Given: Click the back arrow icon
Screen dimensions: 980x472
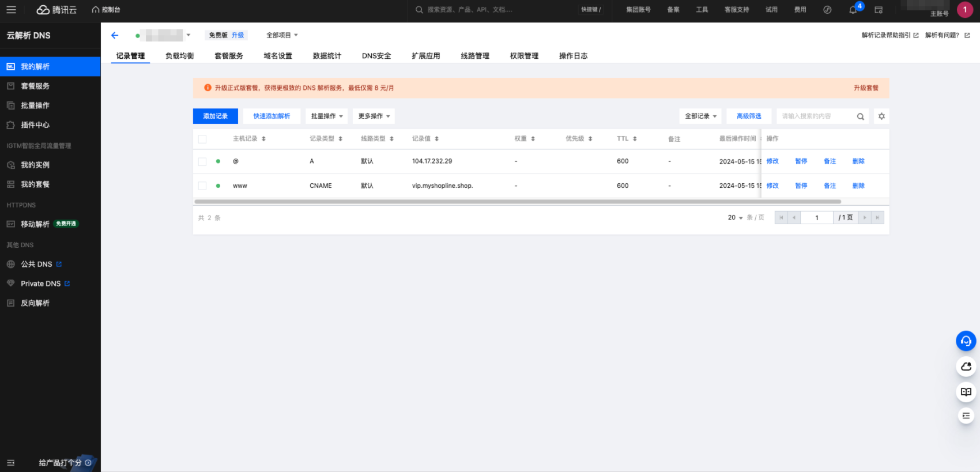Looking at the screenshot, I should (115, 35).
